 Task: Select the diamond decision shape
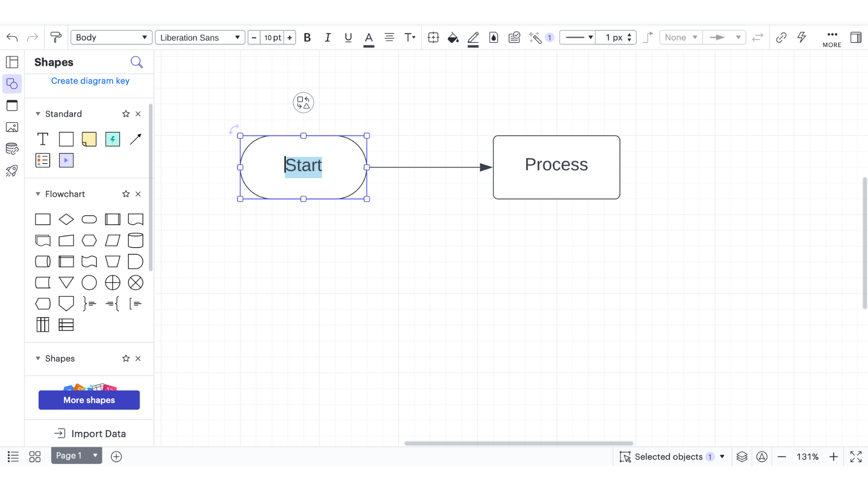[66, 220]
